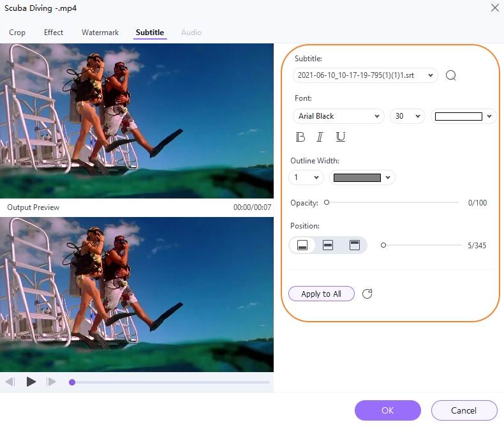Toggle italic subtitle text
Viewport: 504px width, 427px height.
pos(320,137)
